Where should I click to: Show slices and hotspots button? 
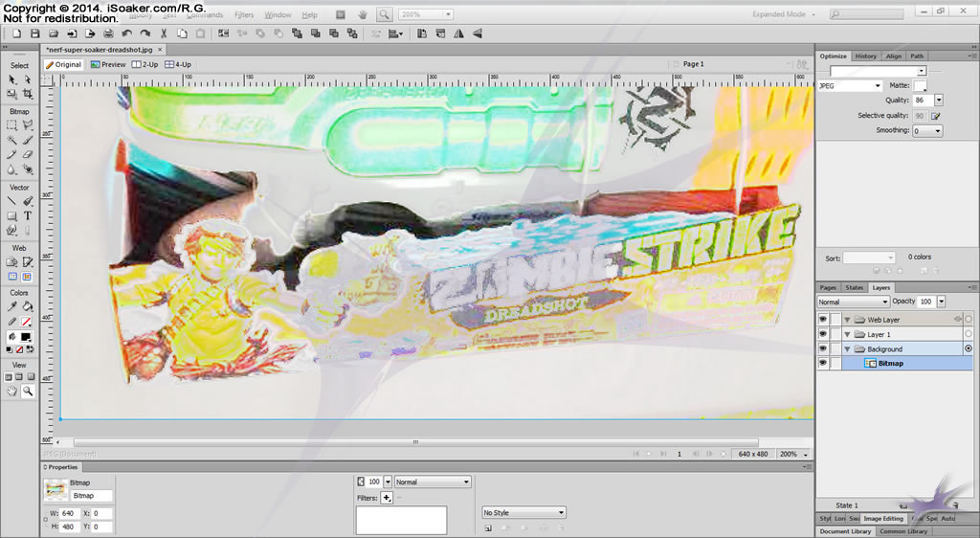28,277
